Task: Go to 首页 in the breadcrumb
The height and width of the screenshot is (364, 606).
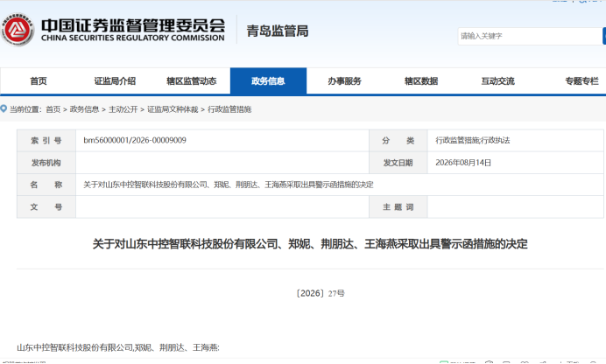Action: click(x=53, y=109)
